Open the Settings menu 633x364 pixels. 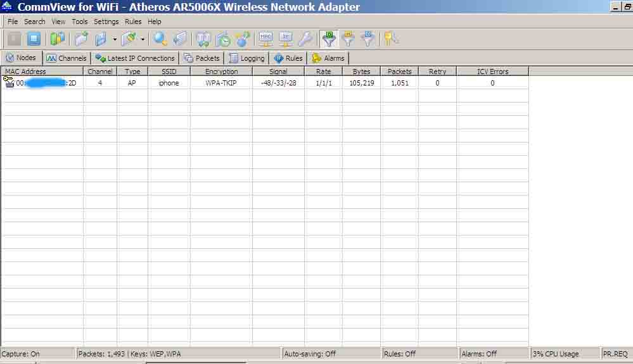(x=106, y=22)
